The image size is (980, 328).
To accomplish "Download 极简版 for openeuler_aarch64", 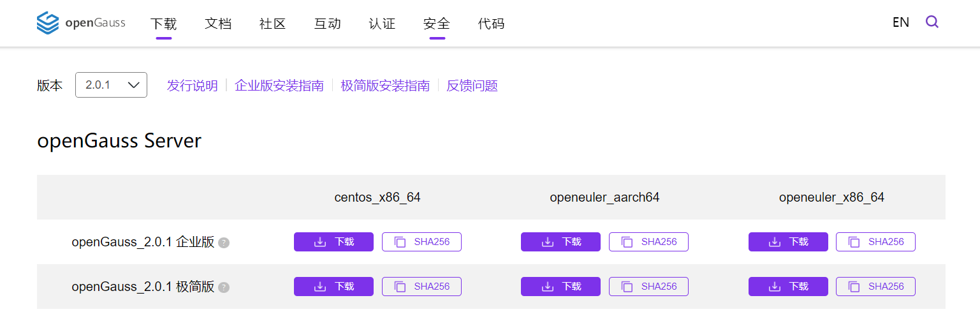I will coord(560,287).
